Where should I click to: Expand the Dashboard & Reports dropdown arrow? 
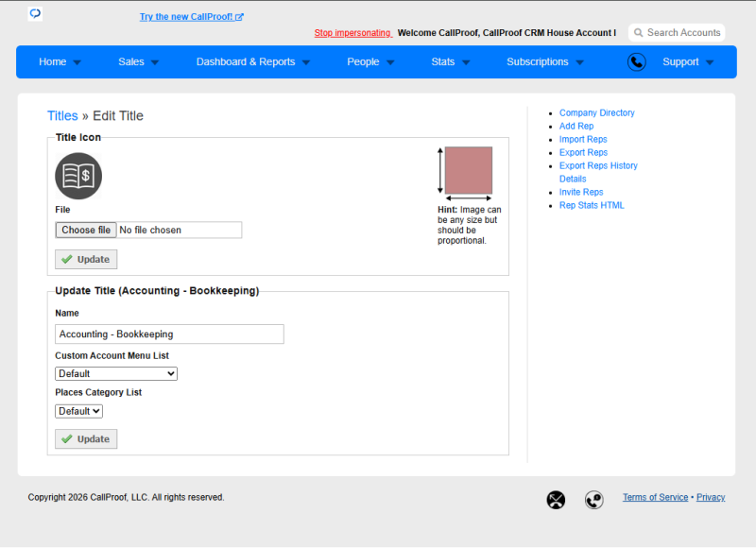click(306, 62)
